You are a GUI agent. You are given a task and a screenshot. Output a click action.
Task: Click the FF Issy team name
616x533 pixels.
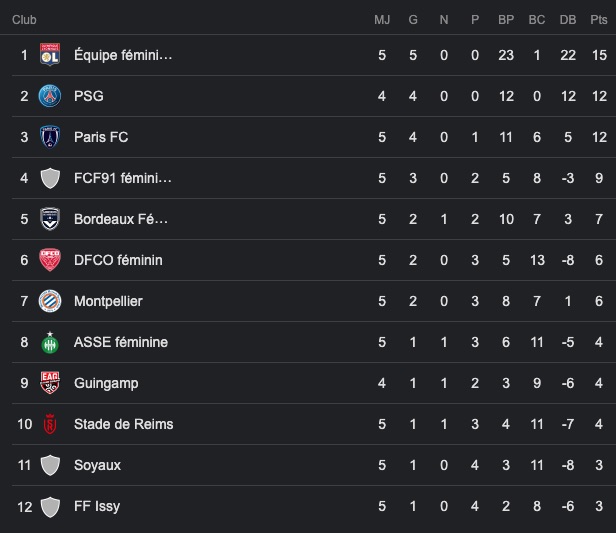(97, 506)
